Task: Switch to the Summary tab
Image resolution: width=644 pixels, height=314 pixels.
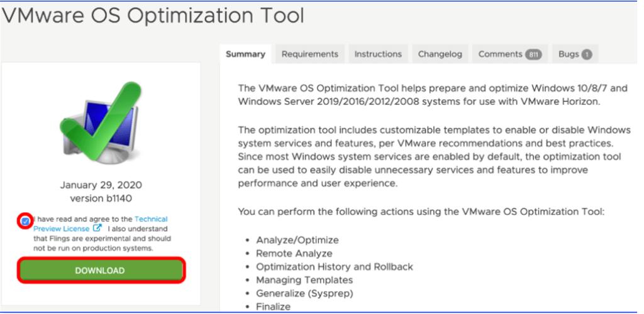Action: tap(245, 54)
